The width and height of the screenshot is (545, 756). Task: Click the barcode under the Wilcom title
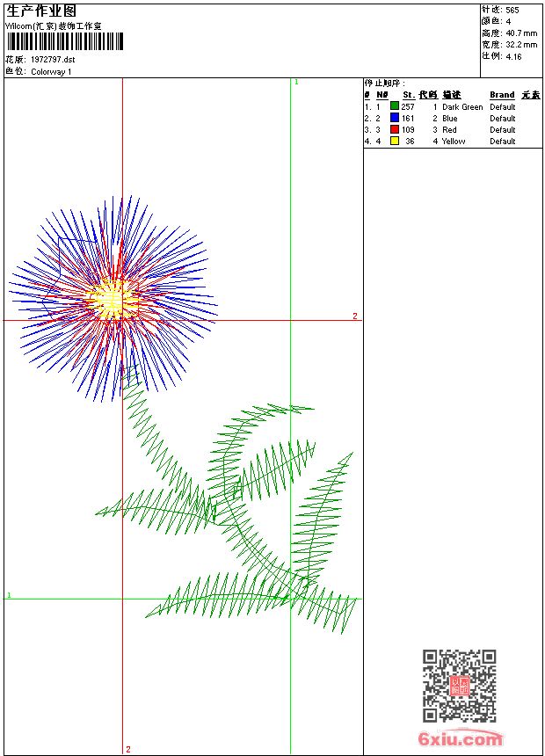pyautogui.click(x=65, y=42)
